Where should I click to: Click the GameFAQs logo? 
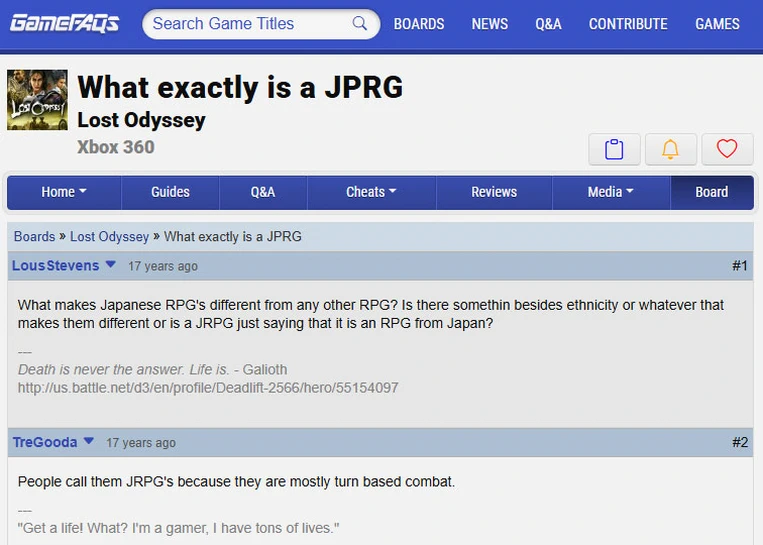point(65,23)
